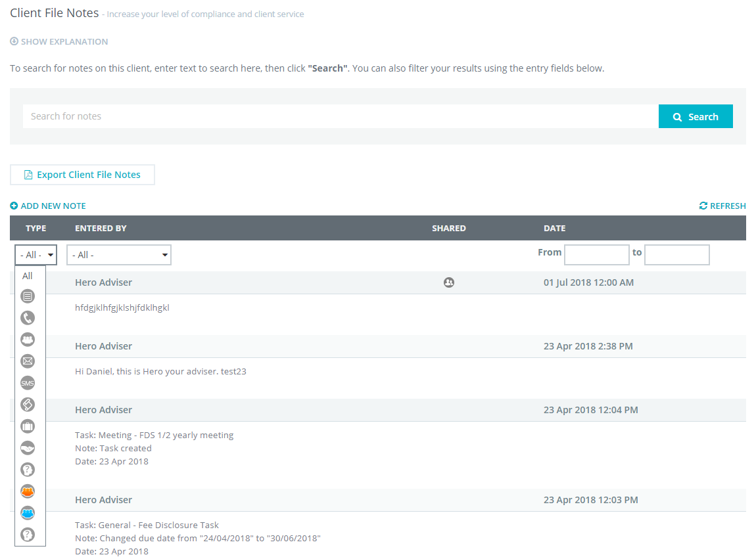Open the Entered By filter dropdown
Viewport: 756px width, 559px height.
pyautogui.click(x=119, y=255)
